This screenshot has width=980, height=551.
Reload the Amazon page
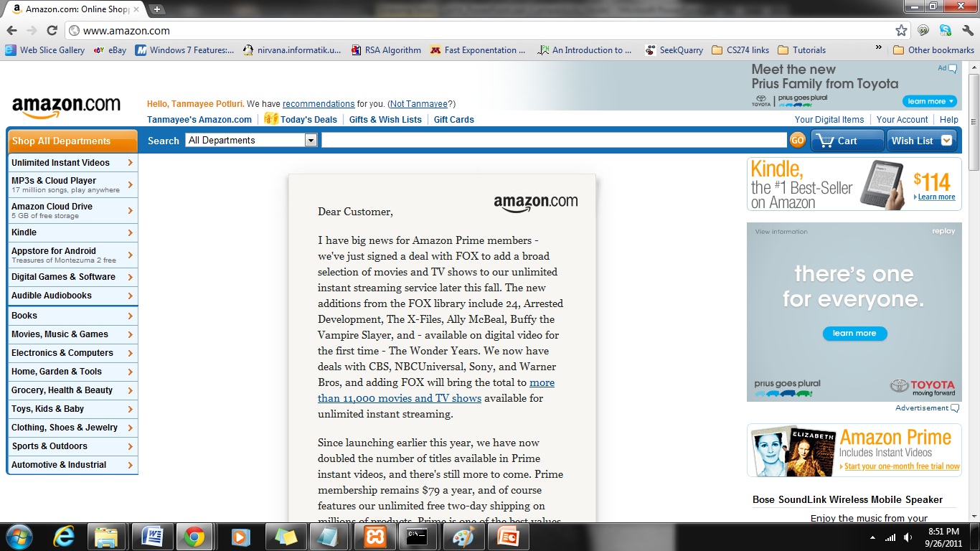coord(52,30)
